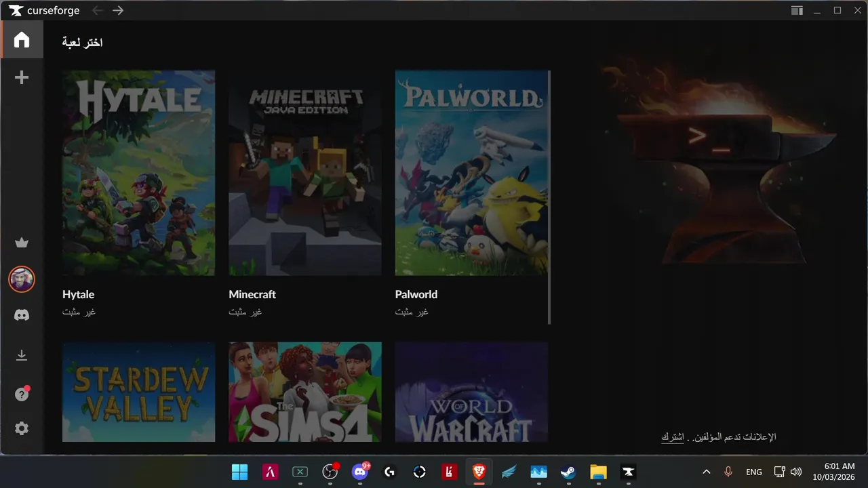Open Logitech G HUB from taskbar
Image resolution: width=868 pixels, height=488 pixels.
(389, 472)
